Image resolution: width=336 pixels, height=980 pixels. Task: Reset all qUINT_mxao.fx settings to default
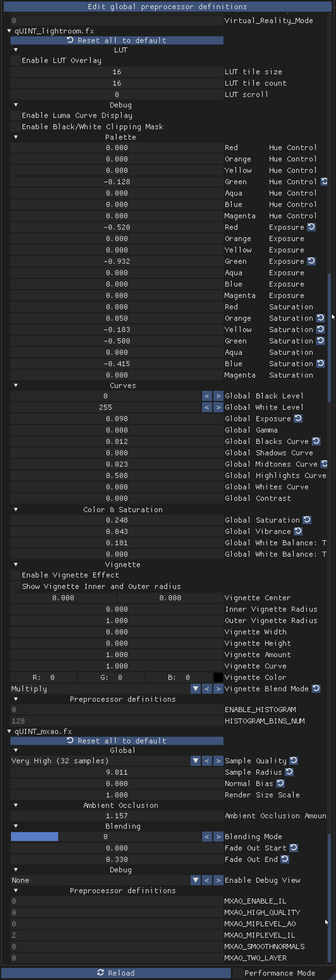[x=117, y=741]
